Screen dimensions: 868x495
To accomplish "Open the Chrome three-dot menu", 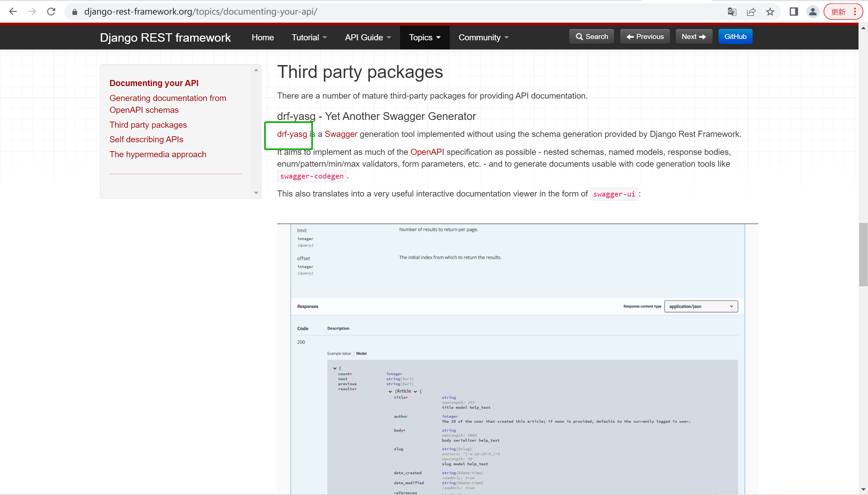I will [x=855, y=12].
